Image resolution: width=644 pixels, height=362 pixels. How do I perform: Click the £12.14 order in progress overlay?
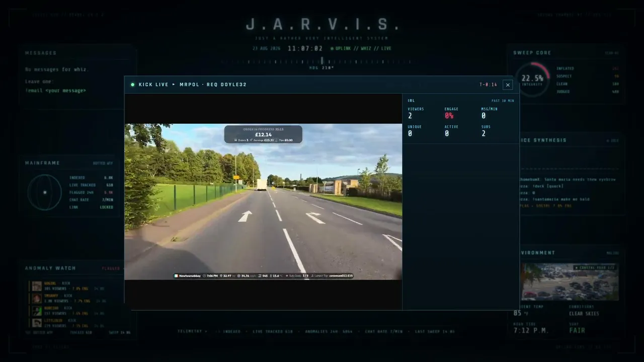pos(263,134)
